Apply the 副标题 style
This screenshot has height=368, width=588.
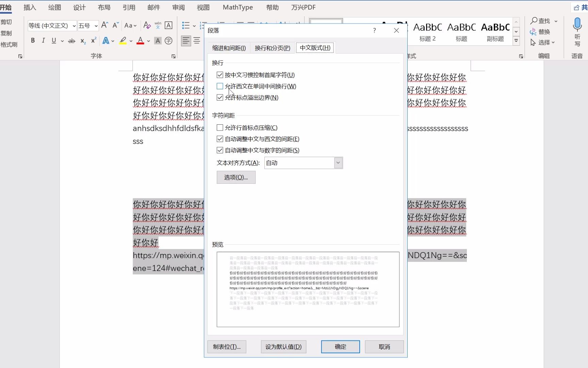tap(495, 32)
